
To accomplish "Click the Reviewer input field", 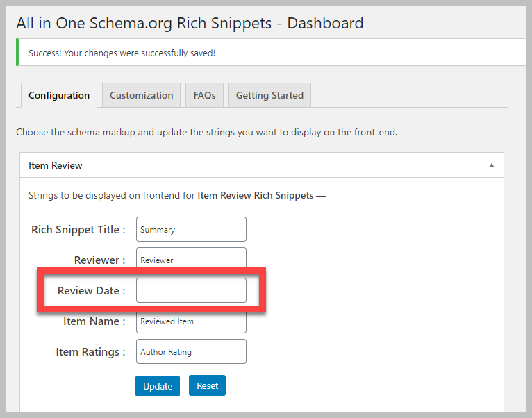I will 192,258.
